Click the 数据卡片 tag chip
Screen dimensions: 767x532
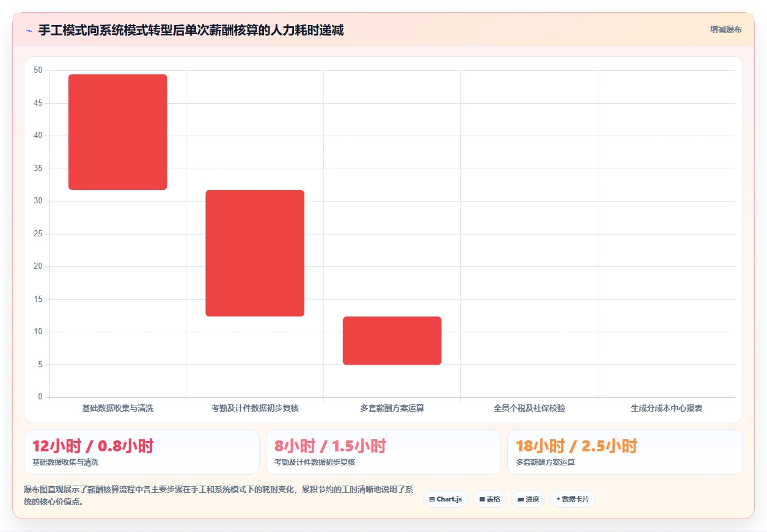pyautogui.click(x=572, y=499)
